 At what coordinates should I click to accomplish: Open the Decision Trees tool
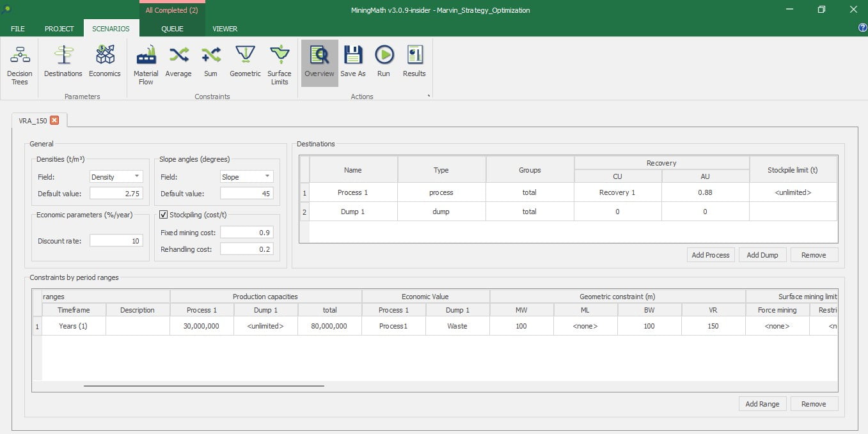(20, 65)
